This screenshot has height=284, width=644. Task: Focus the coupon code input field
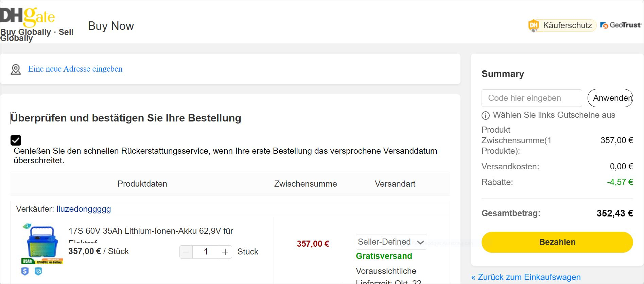point(532,98)
